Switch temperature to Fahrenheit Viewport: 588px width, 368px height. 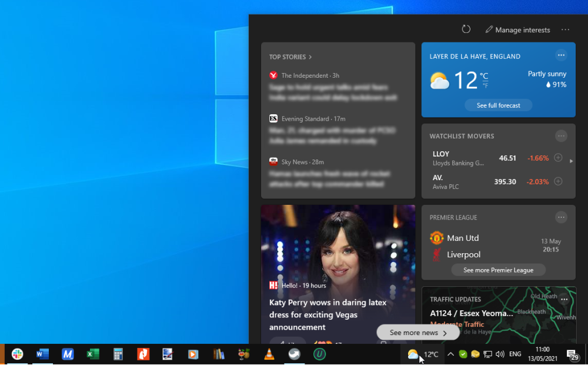point(484,86)
